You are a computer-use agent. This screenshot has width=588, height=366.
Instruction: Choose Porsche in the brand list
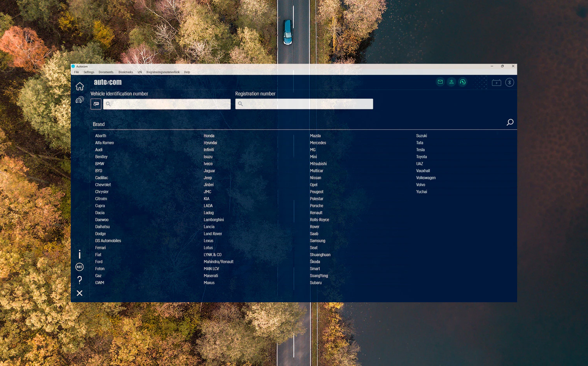(x=317, y=206)
